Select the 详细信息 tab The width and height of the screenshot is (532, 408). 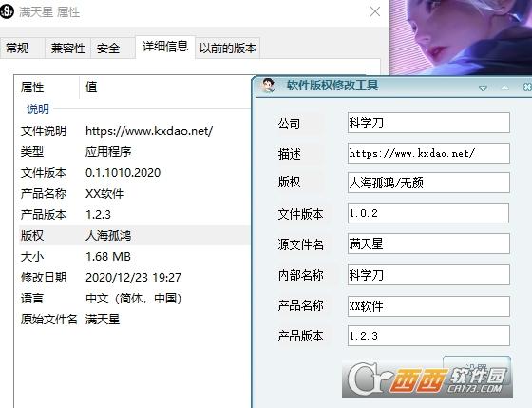coord(165,47)
